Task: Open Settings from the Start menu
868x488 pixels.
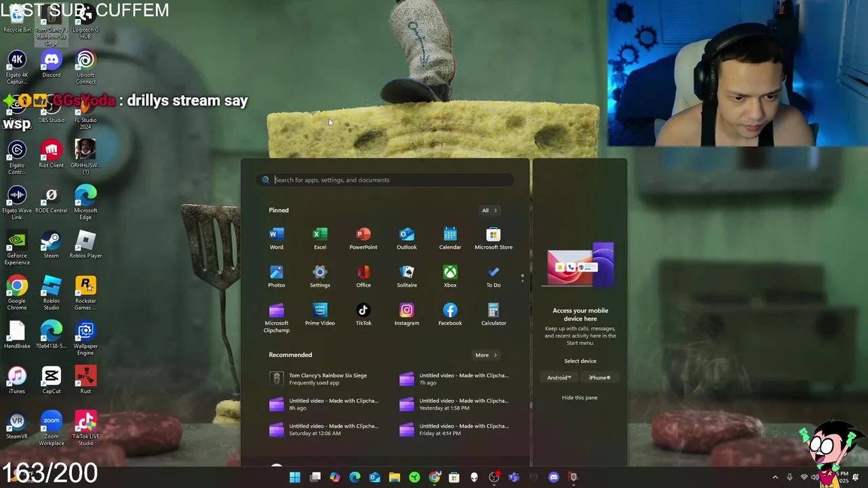Action: pos(320,277)
